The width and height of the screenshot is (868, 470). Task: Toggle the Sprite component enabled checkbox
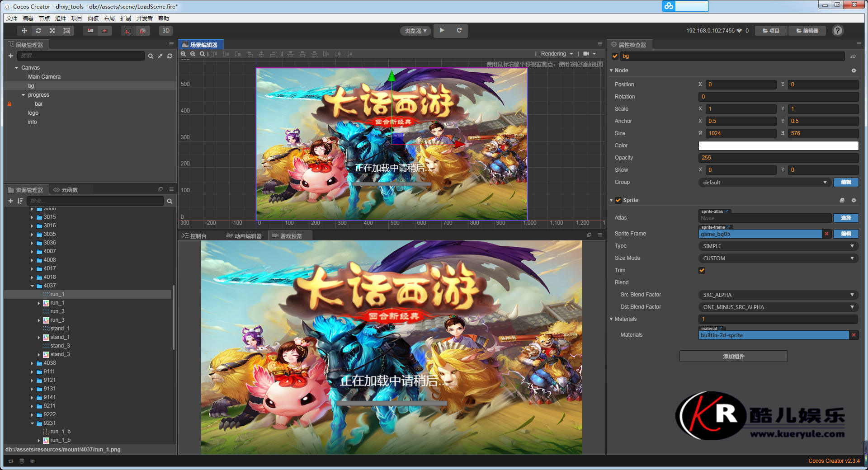(618, 200)
